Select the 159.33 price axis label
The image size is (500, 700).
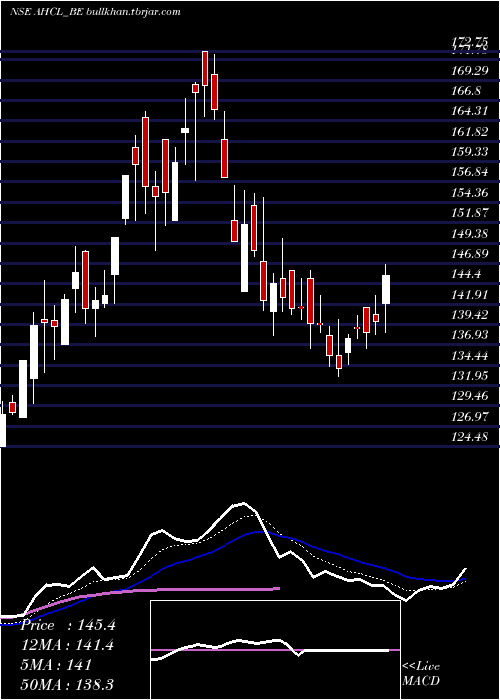click(x=469, y=152)
